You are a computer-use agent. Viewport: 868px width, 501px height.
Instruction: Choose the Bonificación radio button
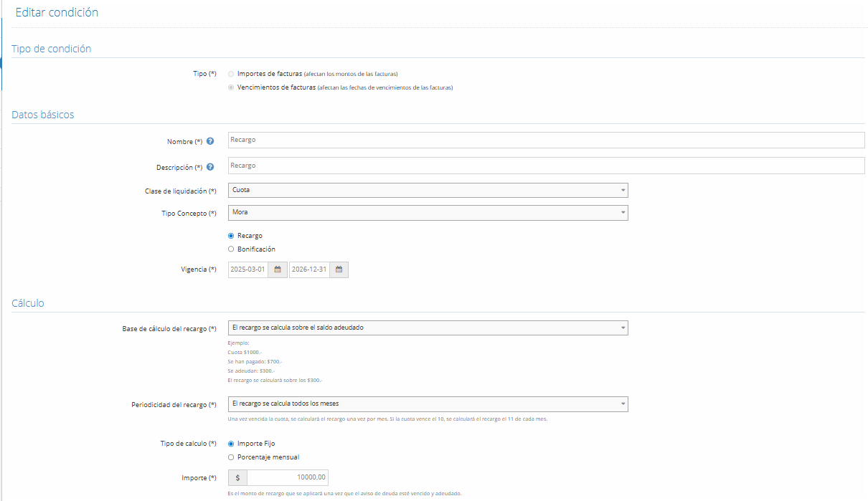[x=230, y=249]
